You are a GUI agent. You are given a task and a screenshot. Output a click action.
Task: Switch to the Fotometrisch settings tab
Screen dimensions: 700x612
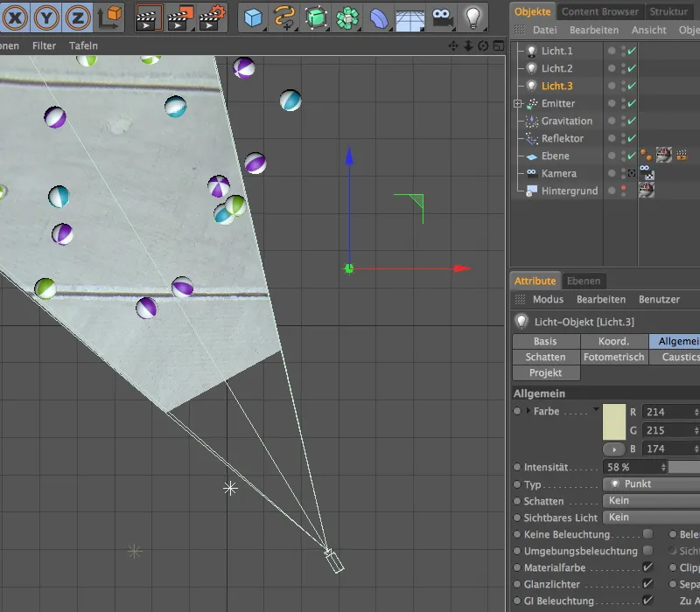point(614,357)
